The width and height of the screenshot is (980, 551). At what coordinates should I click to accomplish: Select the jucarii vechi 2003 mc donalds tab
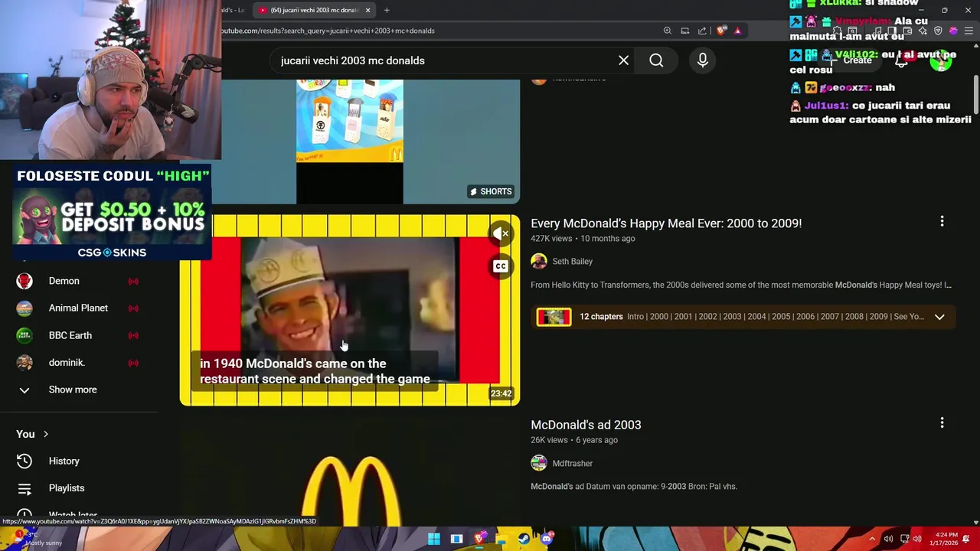click(x=314, y=10)
